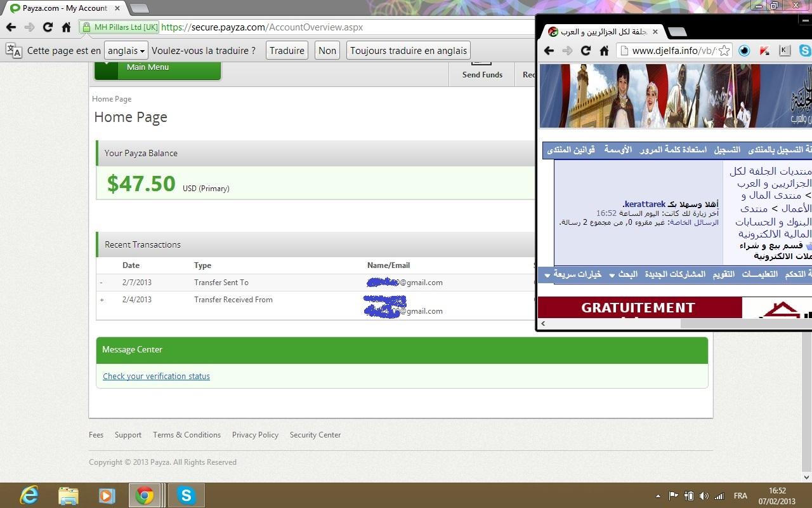This screenshot has width=812, height=508.
Task: Open التسجيل in the forum menu
Action: coord(727,150)
